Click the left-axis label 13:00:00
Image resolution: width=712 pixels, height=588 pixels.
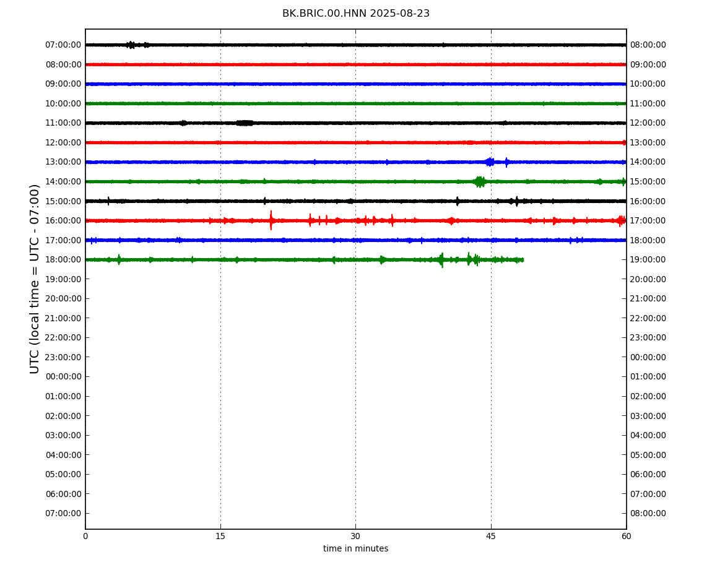coord(63,162)
